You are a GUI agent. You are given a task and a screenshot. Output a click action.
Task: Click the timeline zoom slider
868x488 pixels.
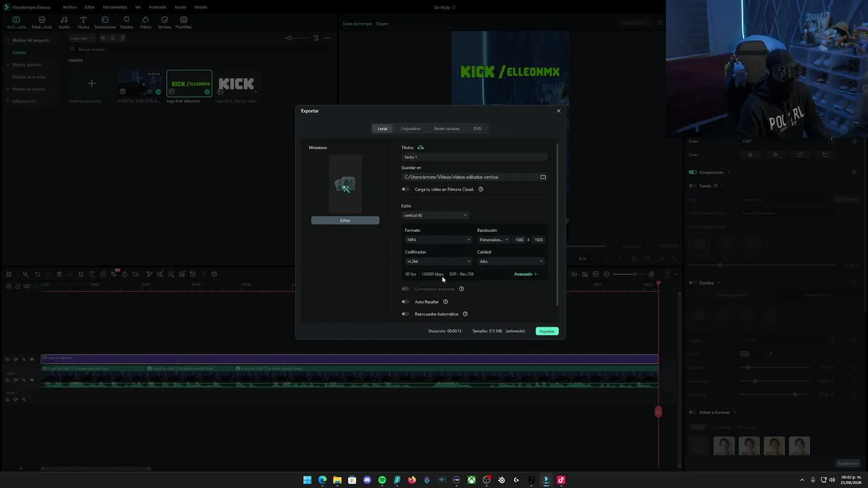(629, 274)
